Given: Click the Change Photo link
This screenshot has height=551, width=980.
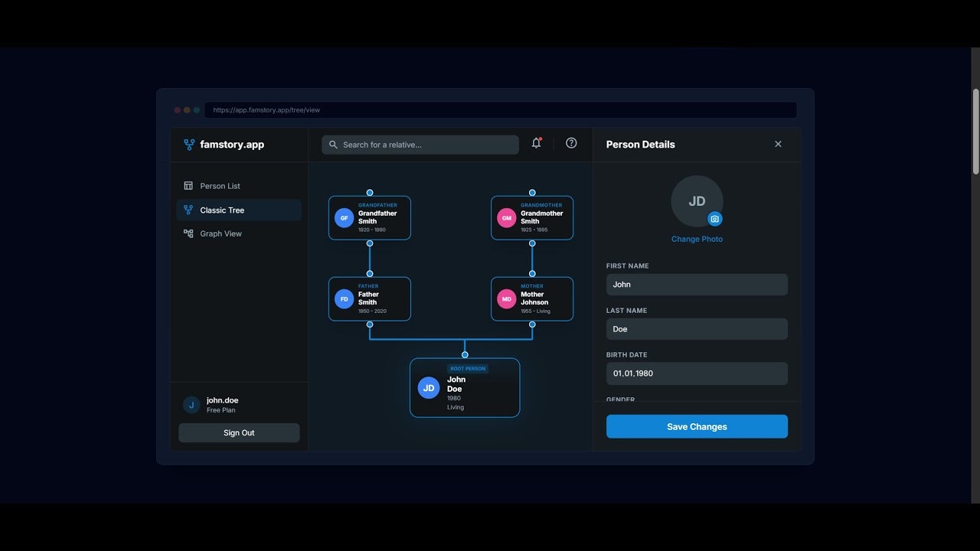Looking at the screenshot, I should click(697, 239).
